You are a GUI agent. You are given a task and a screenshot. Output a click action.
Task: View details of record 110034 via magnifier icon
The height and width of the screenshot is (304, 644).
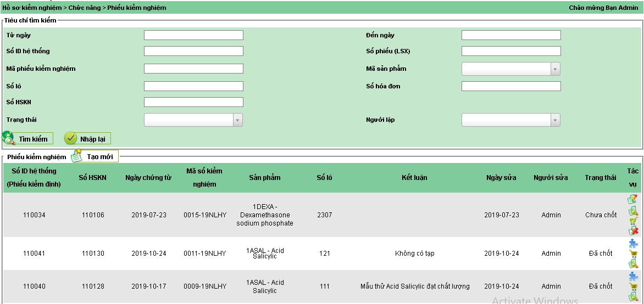coord(633,211)
